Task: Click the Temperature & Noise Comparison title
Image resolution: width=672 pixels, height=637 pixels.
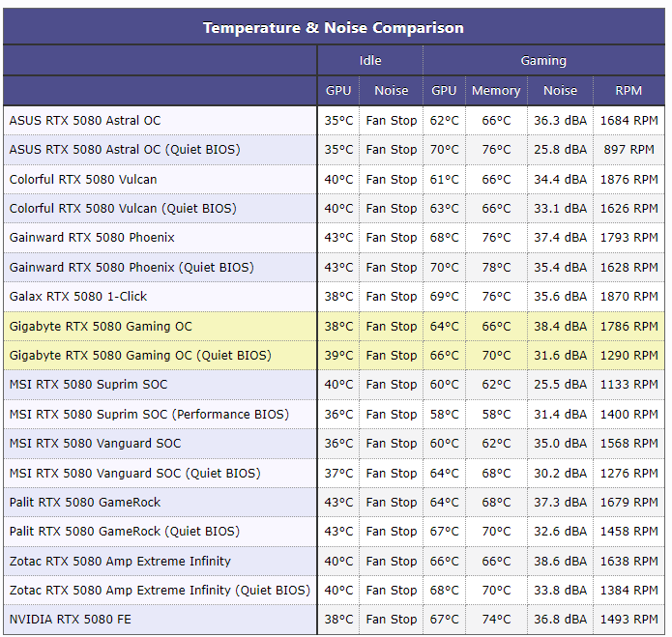Action: point(333,28)
